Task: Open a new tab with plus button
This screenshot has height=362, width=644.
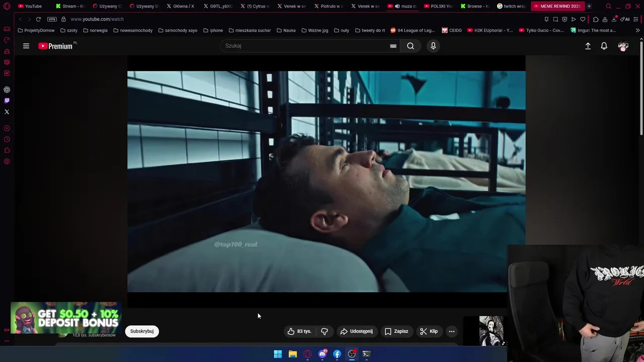Action: tap(589, 6)
